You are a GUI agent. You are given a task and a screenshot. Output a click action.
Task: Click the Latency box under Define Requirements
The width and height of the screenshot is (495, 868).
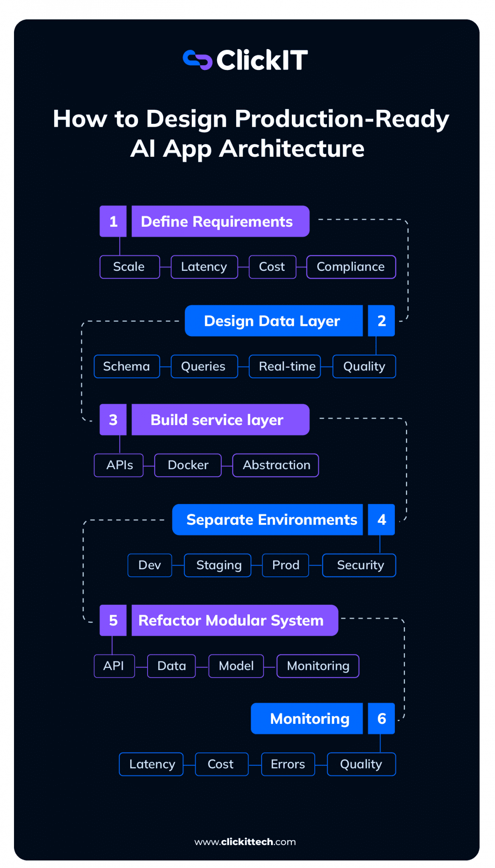204,267
